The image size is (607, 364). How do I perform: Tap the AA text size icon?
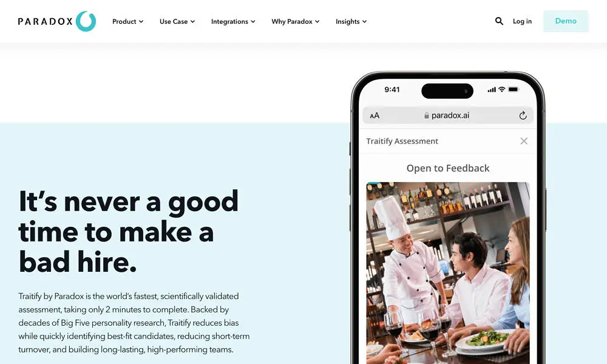375,115
